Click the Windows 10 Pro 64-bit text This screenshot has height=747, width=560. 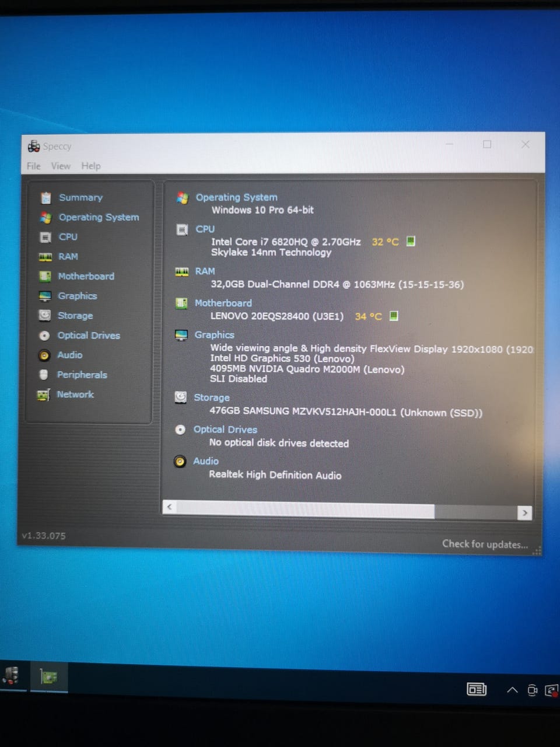click(262, 210)
